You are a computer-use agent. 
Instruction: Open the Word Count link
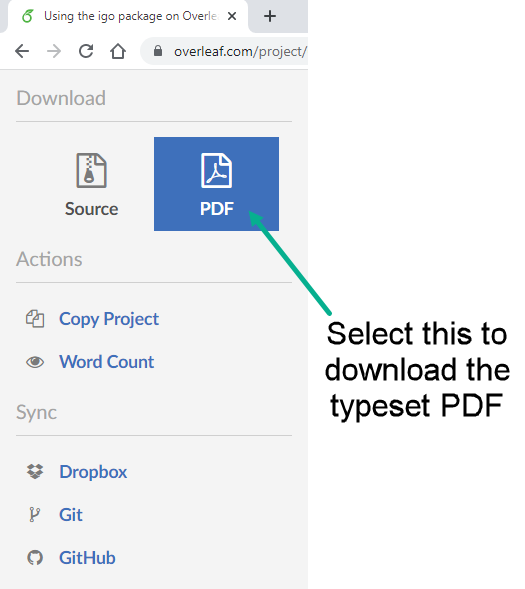(x=107, y=362)
